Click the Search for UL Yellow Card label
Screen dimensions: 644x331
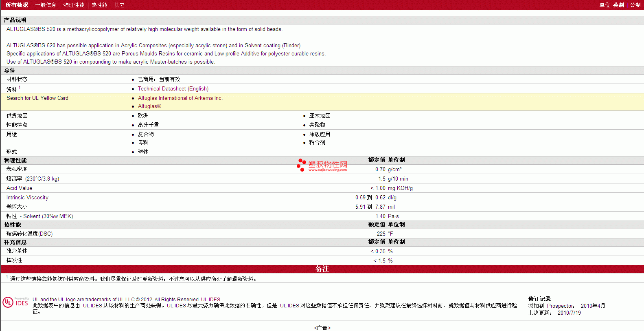(37, 98)
